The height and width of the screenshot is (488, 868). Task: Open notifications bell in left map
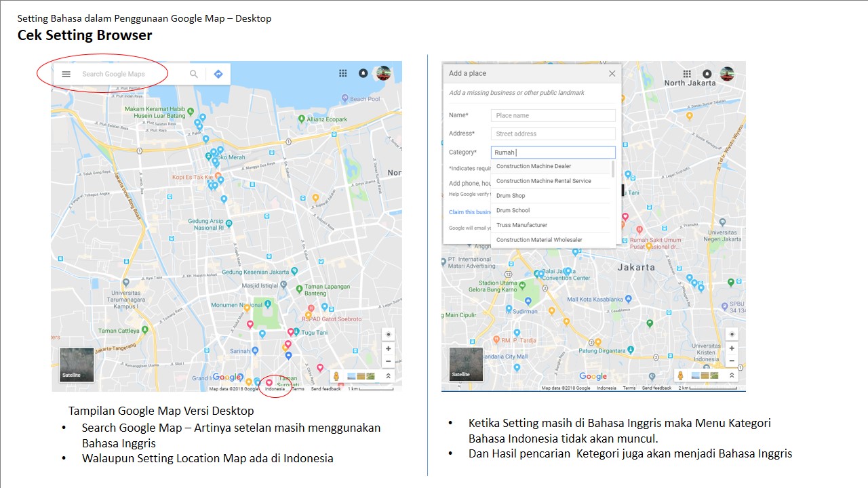363,73
